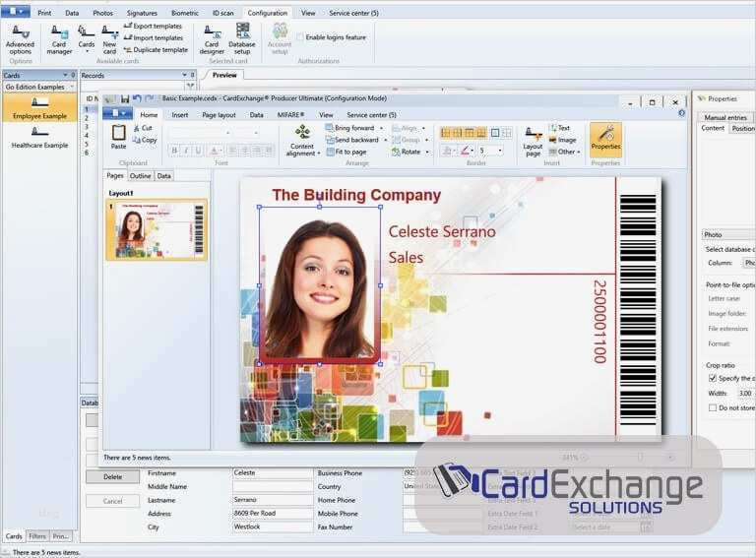Switch to the Data pane tab
This screenshot has width=756, height=558.
click(x=164, y=176)
